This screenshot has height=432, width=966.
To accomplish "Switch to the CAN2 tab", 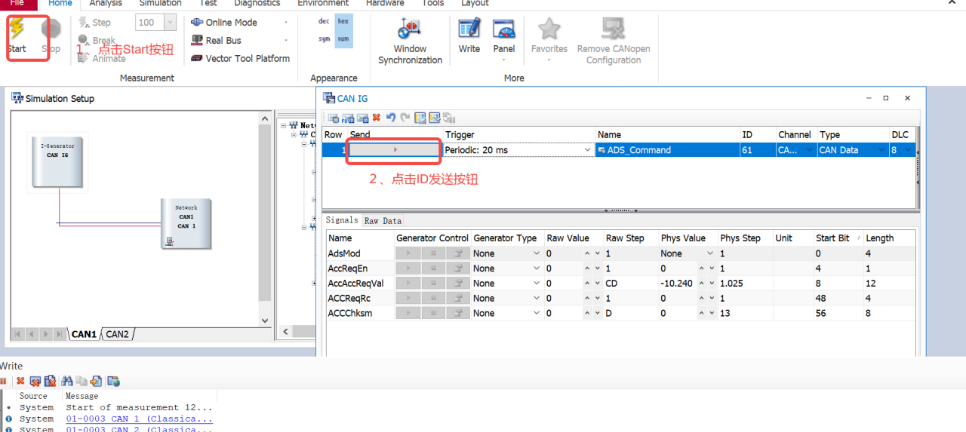I will [x=117, y=334].
